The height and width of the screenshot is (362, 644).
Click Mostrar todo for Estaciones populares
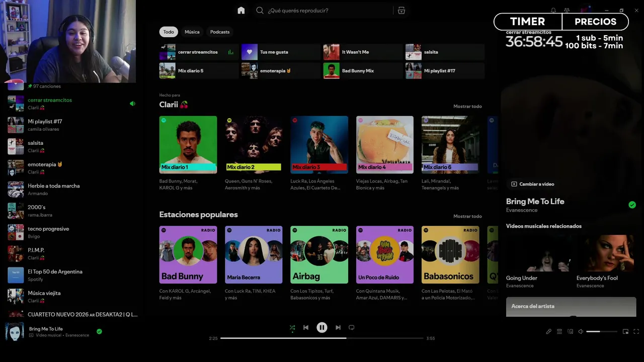point(467,216)
